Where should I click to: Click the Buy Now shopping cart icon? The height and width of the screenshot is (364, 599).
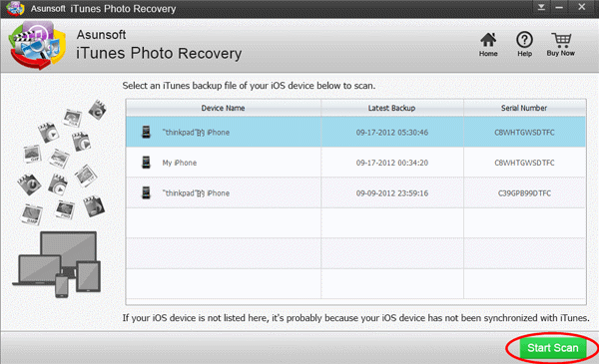(x=561, y=40)
